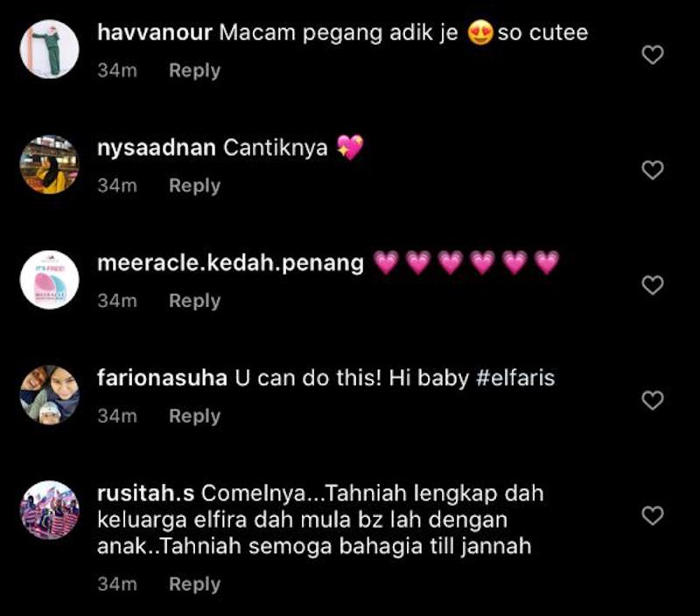Visit rusitah.s username link
This screenshot has height=616, width=700.
coord(145,493)
